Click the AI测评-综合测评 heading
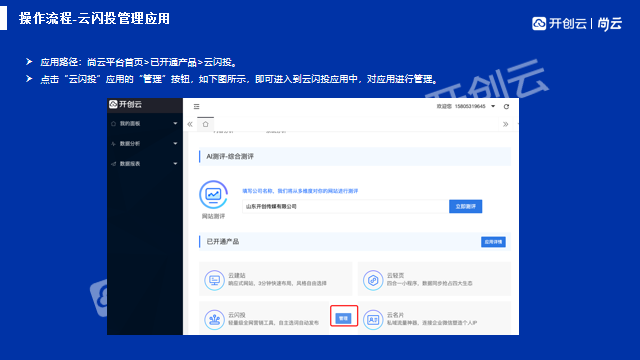640x360 pixels. click(230, 156)
